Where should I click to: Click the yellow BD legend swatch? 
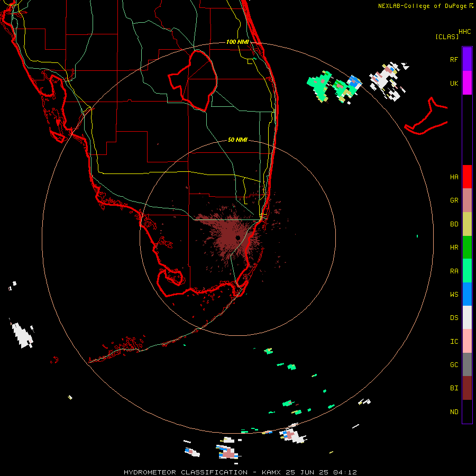point(467,224)
